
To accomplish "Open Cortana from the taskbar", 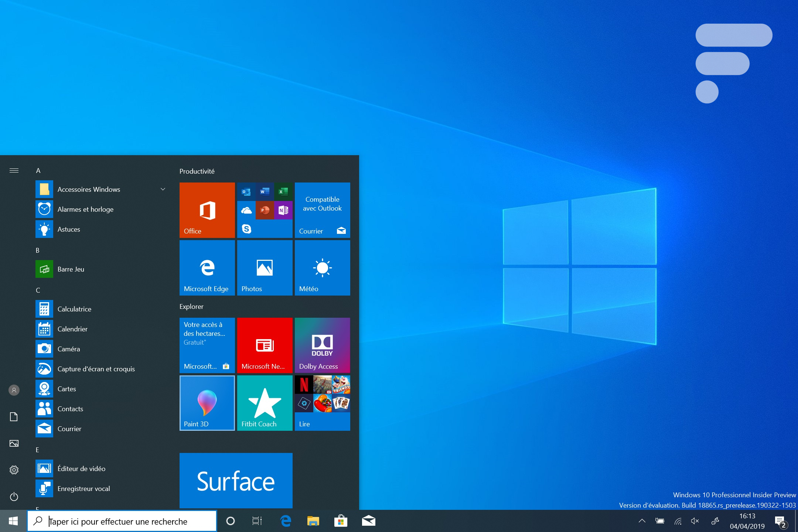I will (x=231, y=521).
